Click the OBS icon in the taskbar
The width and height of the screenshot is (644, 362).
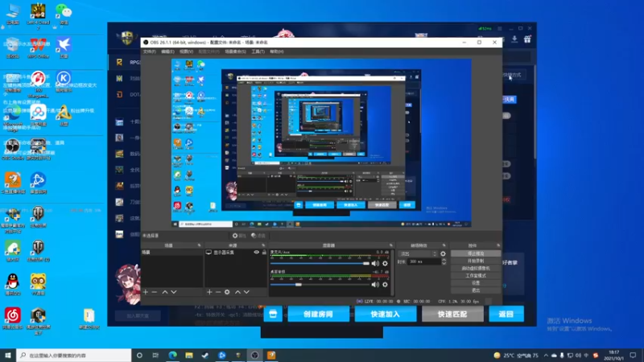(254, 355)
